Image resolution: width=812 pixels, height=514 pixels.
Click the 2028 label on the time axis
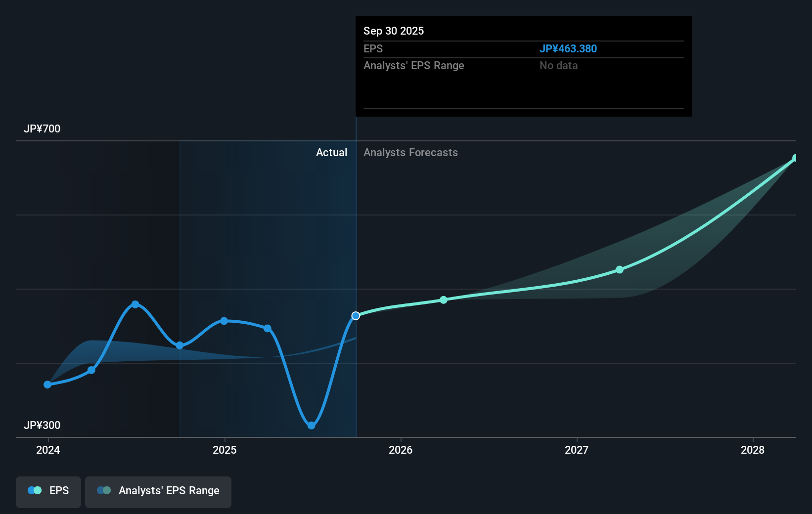coord(752,450)
